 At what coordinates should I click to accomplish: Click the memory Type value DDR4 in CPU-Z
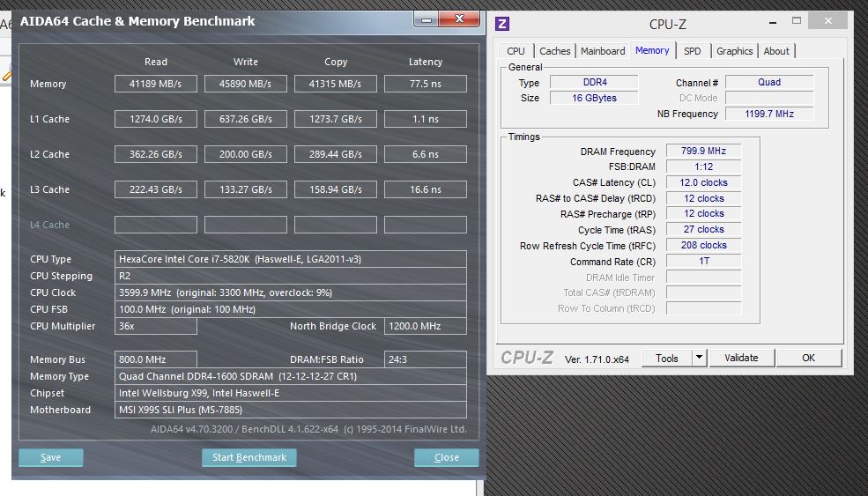point(594,82)
